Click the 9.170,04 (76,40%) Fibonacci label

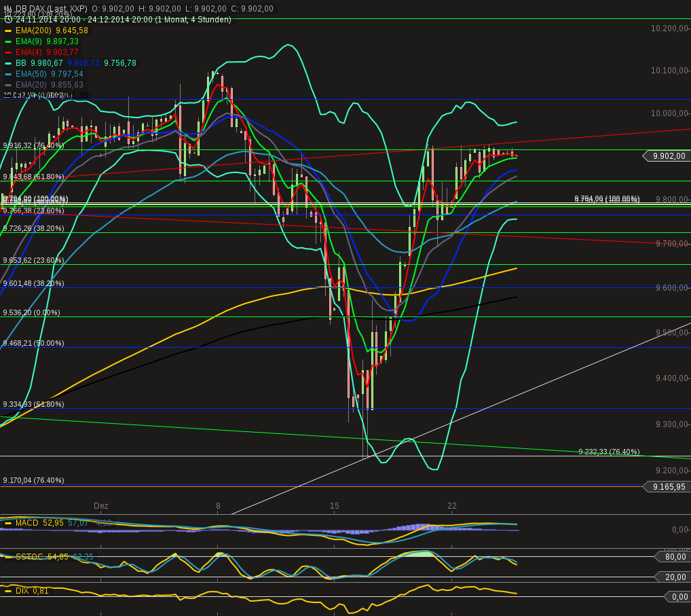33,480
